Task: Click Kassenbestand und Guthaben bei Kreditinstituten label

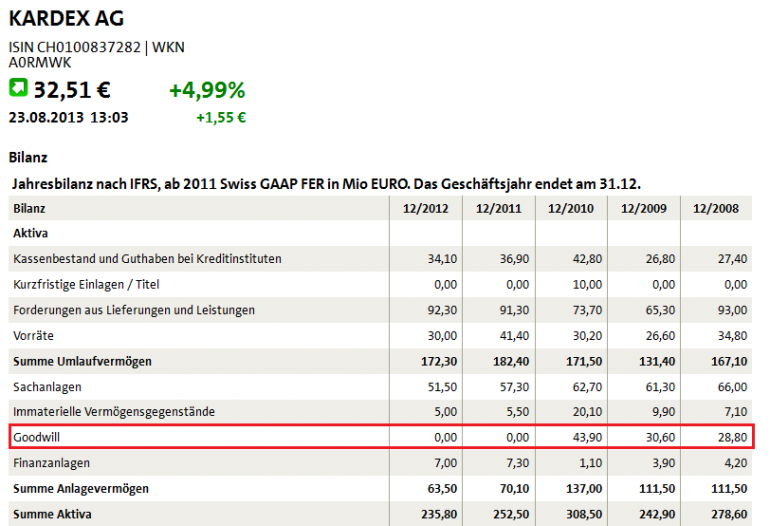Action: 147,259
